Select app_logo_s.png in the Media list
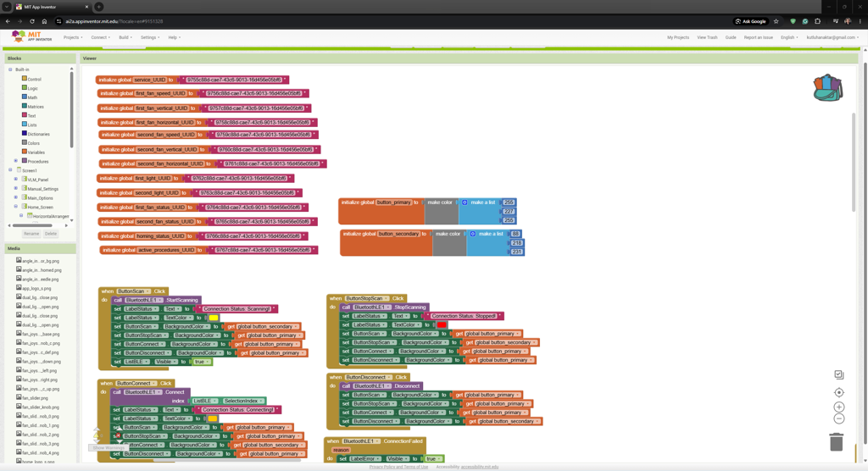Screen dimensions: 868x471 coord(36,288)
